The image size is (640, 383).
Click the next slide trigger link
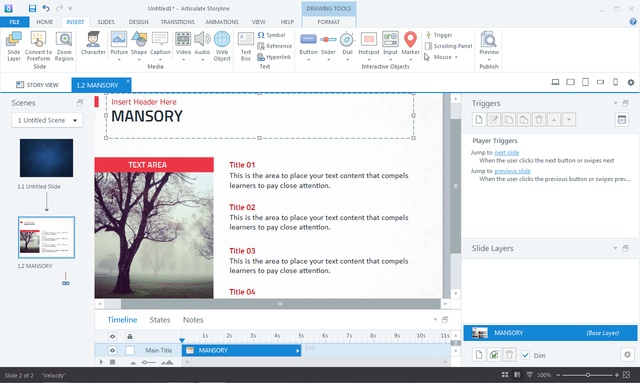click(507, 153)
